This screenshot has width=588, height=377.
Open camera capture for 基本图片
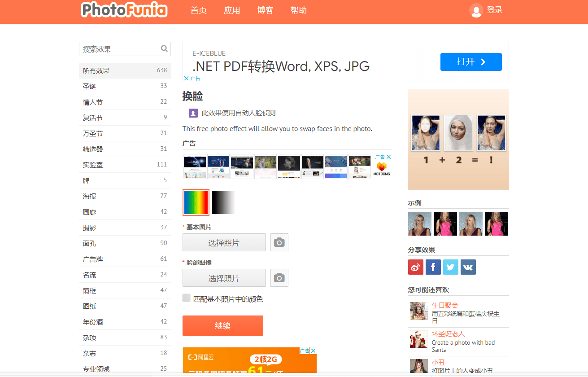[x=279, y=242]
